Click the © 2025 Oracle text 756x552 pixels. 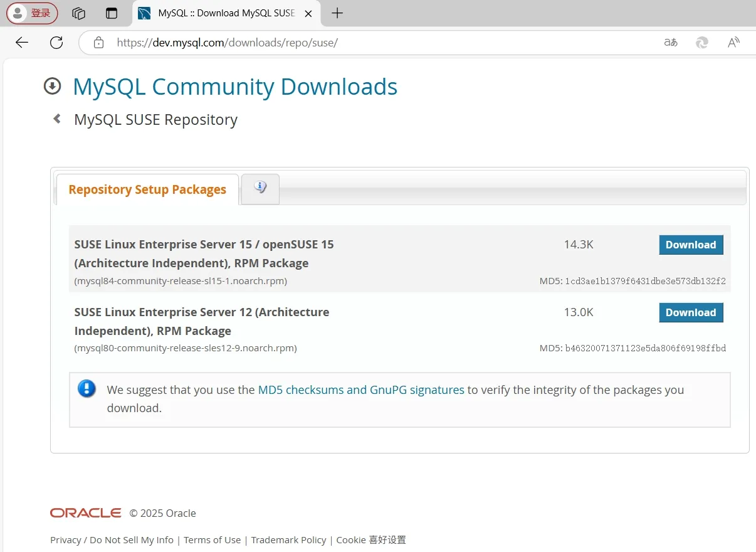(163, 513)
